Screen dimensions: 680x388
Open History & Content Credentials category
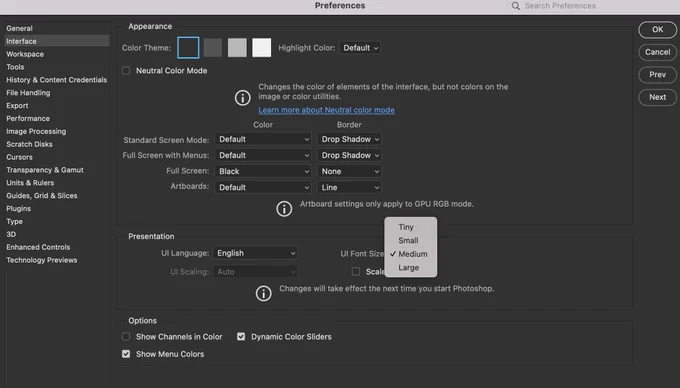[x=57, y=80]
